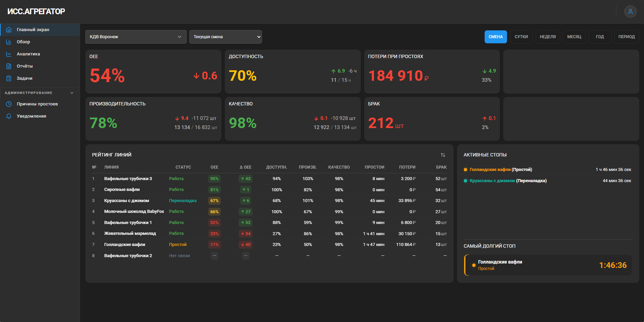Open the user profile icon

click(x=630, y=11)
